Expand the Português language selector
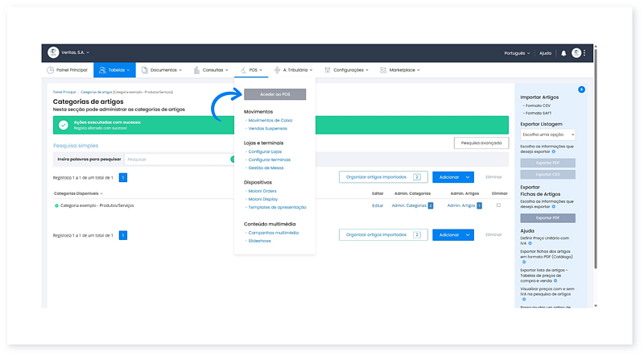This screenshot has width=644, height=356. [x=514, y=53]
